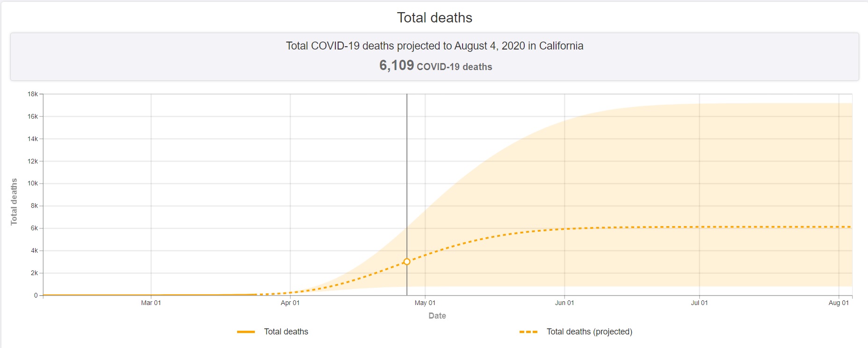868x348 pixels.
Task: Click the Total deaths chart title
Action: (434, 18)
